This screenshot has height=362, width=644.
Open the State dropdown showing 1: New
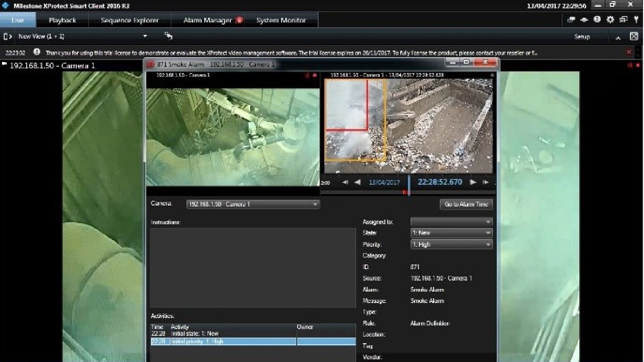451,233
